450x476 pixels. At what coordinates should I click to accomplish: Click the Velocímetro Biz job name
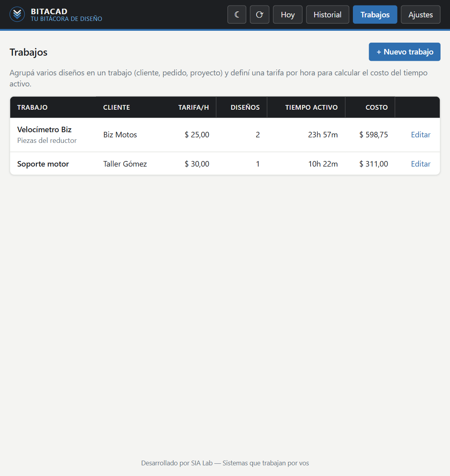pos(44,129)
